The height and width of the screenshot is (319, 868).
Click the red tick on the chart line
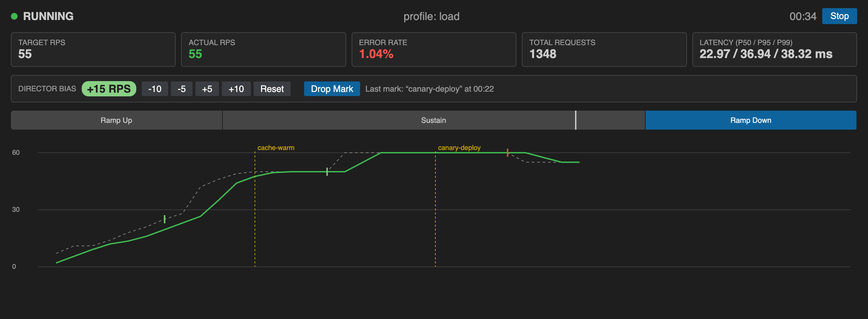tap(508, 152)
